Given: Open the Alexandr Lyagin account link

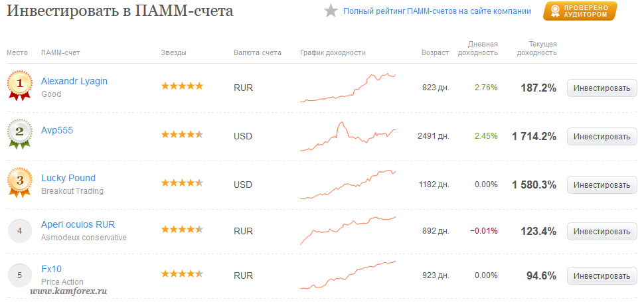Looking at the screenshot, I should point(74,81).
